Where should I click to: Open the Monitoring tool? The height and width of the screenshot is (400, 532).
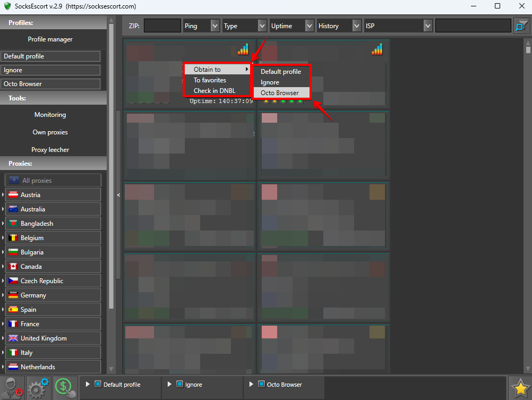[x=50, y=114]
